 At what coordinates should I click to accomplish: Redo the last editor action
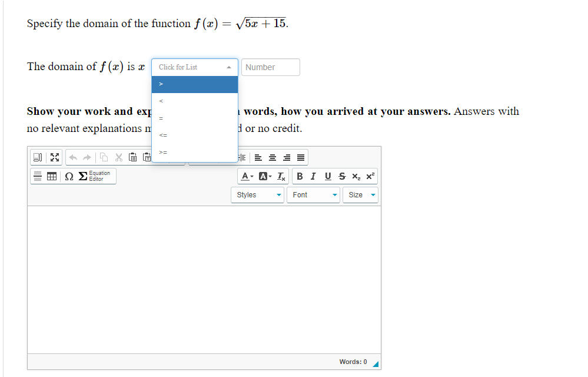tap(86, 157)
